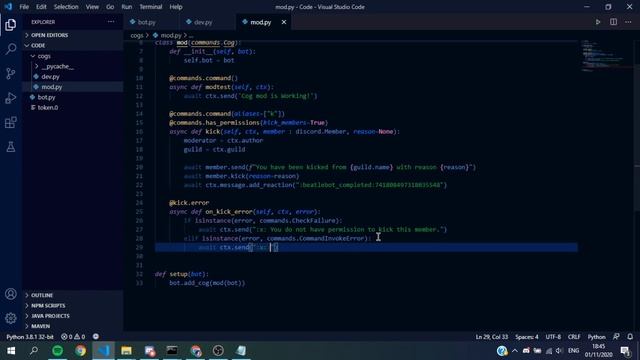Open the View menu
640x360 pixels.
point(92,7)
